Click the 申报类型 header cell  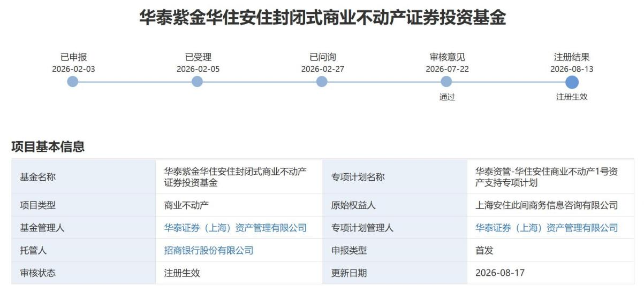pyautogui.click(x=395, y=250)
